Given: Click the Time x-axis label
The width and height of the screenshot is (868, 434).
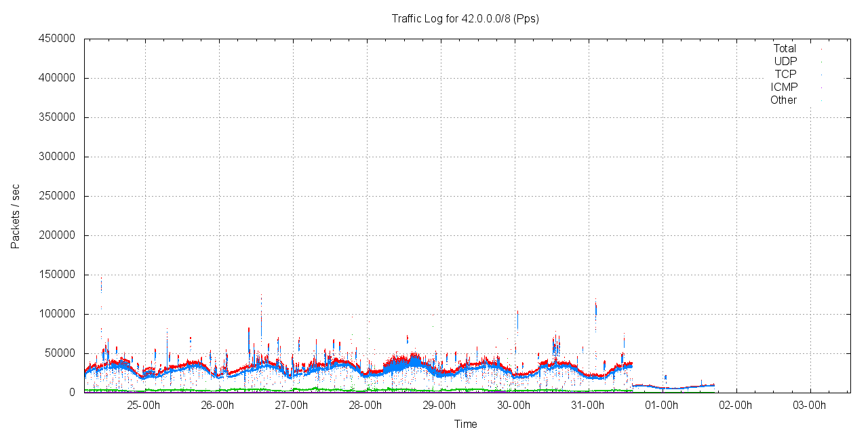Looking at the screenshot, I should [465, 425].
